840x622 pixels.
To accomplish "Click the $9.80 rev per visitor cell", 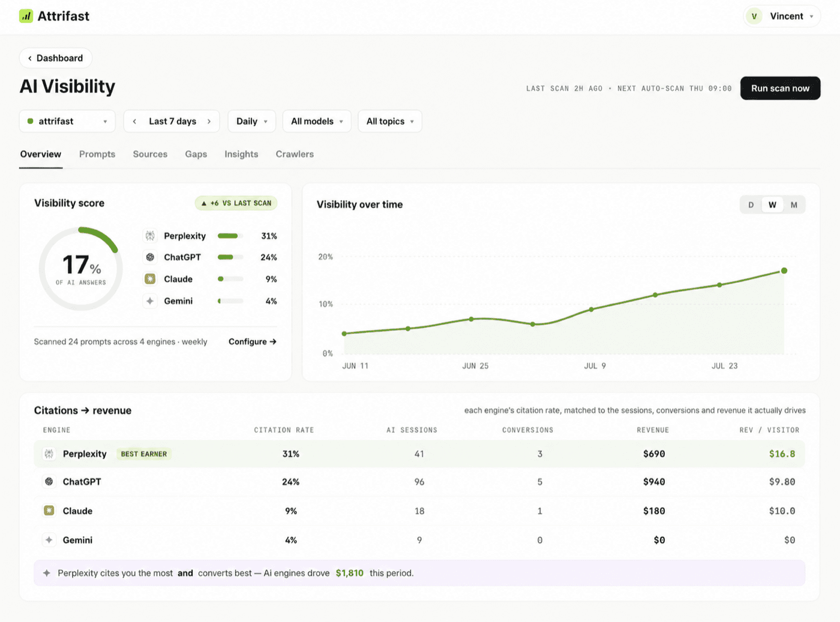I will pyautogui.click(x=782, y=482).
